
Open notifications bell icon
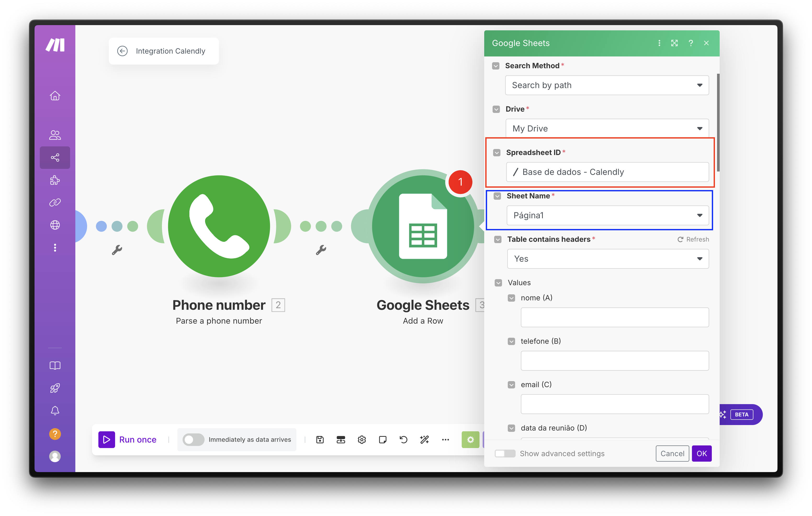click(x=55, y=410)
